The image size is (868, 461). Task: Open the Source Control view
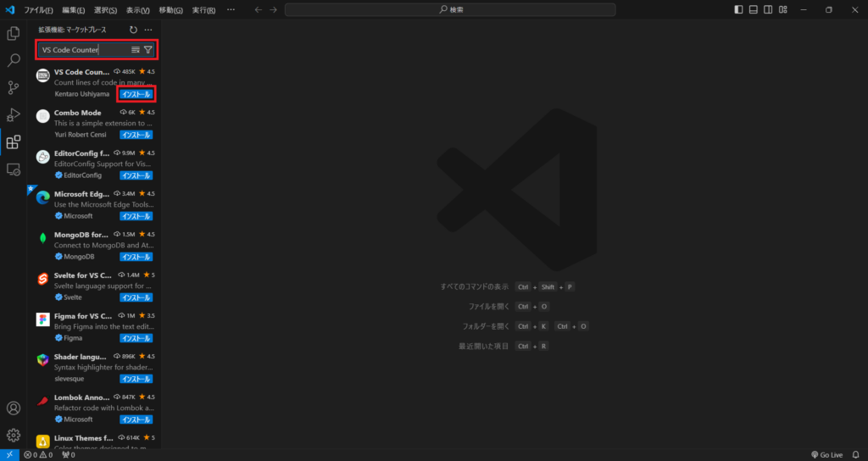click(x=14, y=88)
